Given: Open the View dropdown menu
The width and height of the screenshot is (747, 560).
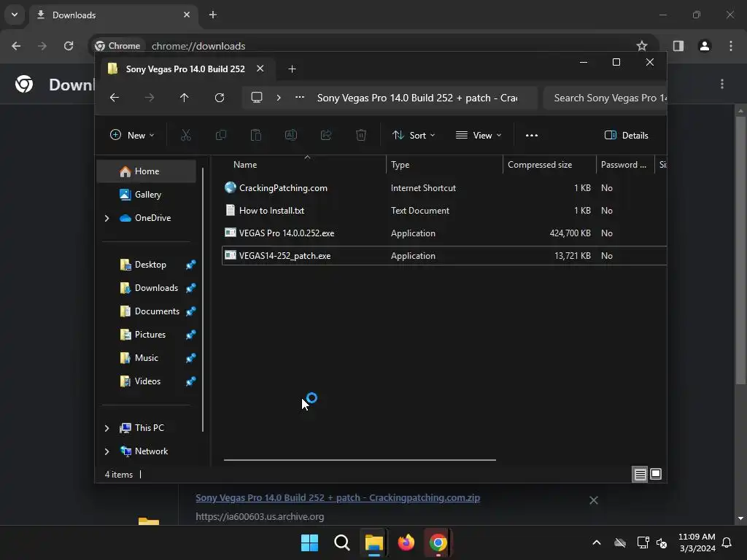Looking at the screenshot, I should (479, 135).
